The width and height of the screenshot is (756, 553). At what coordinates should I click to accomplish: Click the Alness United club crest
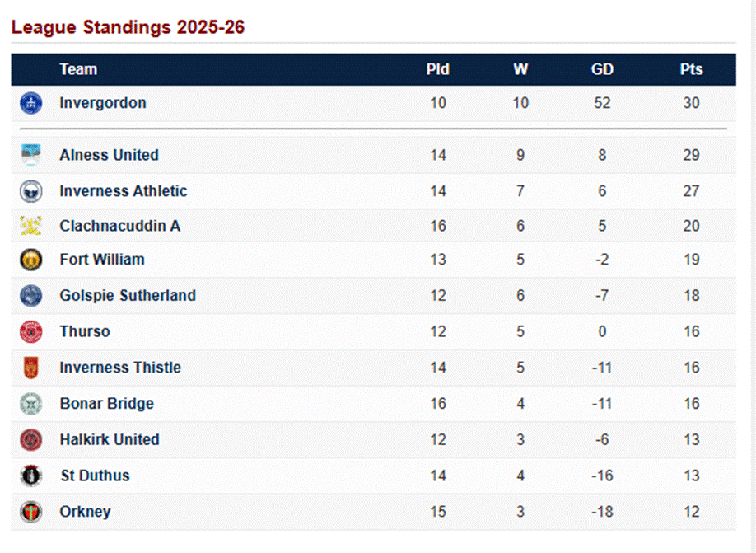point(30,155)
